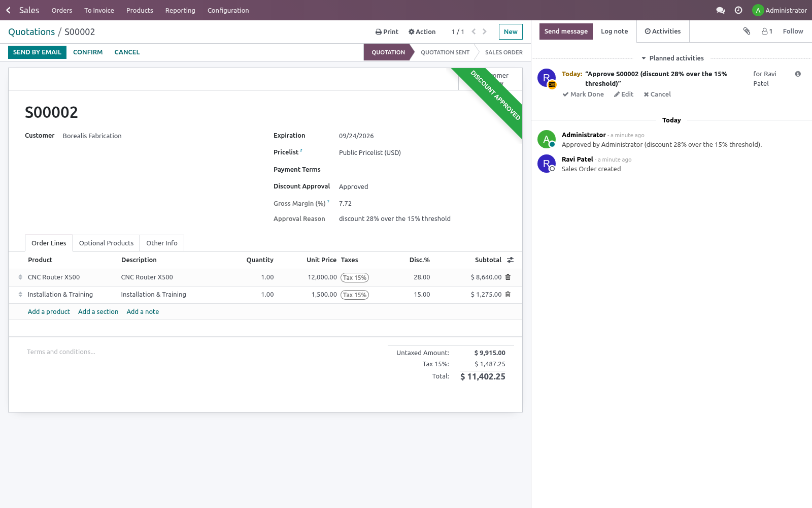Open activity info icon for Ravi Patel
The width and height of the screenshot is (812, 508).
click(x=798, y=74)
